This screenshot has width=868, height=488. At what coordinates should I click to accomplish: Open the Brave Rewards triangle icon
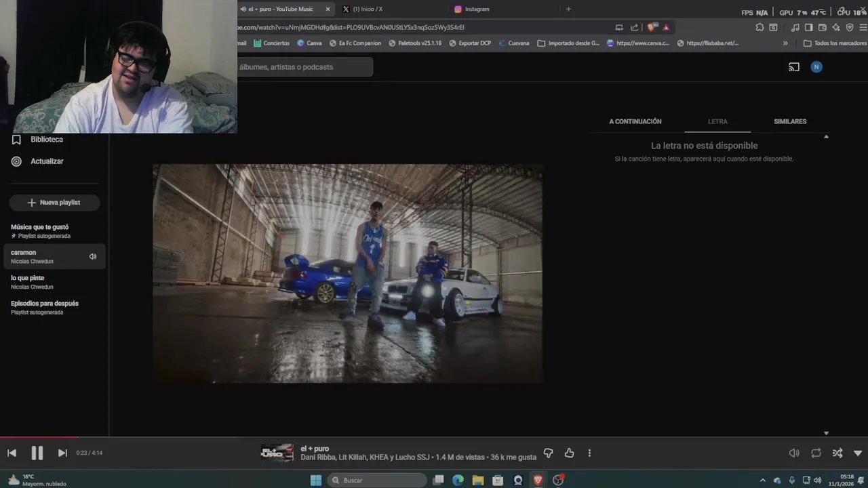coord(667,27)
